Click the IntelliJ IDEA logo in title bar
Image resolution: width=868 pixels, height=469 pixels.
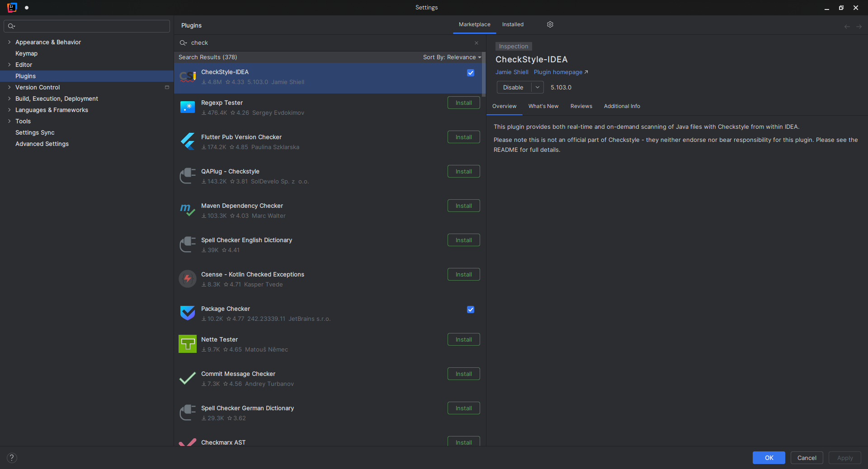coord(12,7)
